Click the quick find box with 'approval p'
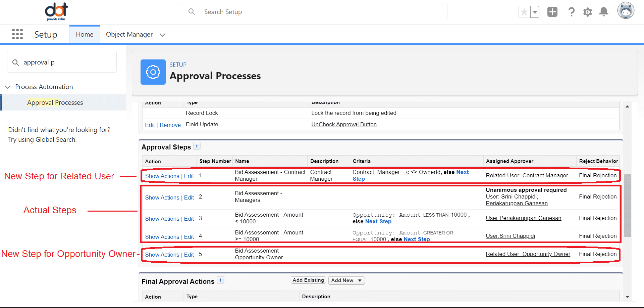Viewport: 644px width, 308px height. pyautogui.click(x=62, y=62)
